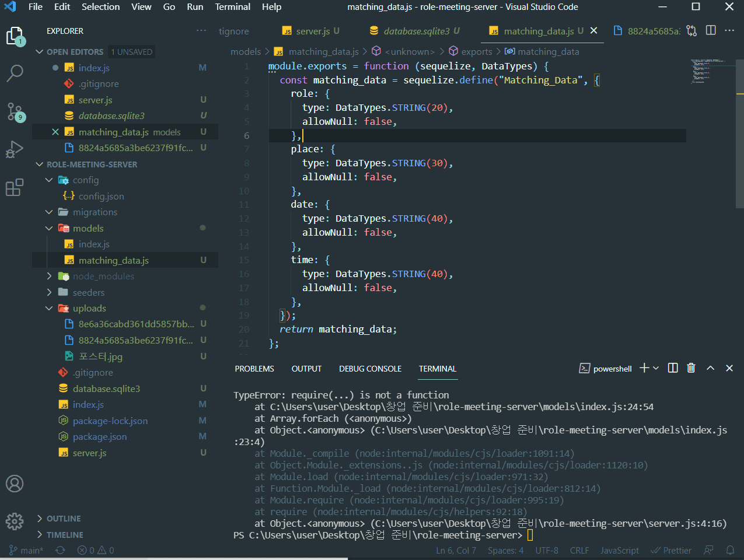Split the editor right
The height and width of the screenshot is (560, 744).
tap(711, 30)
